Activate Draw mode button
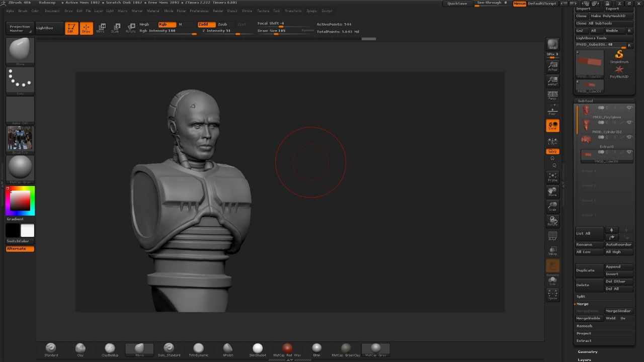 coord(87,28)
